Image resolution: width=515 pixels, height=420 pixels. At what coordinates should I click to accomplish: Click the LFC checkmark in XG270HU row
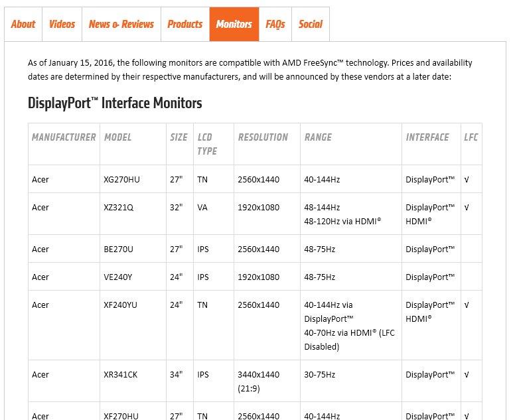(x=467, y=180)
